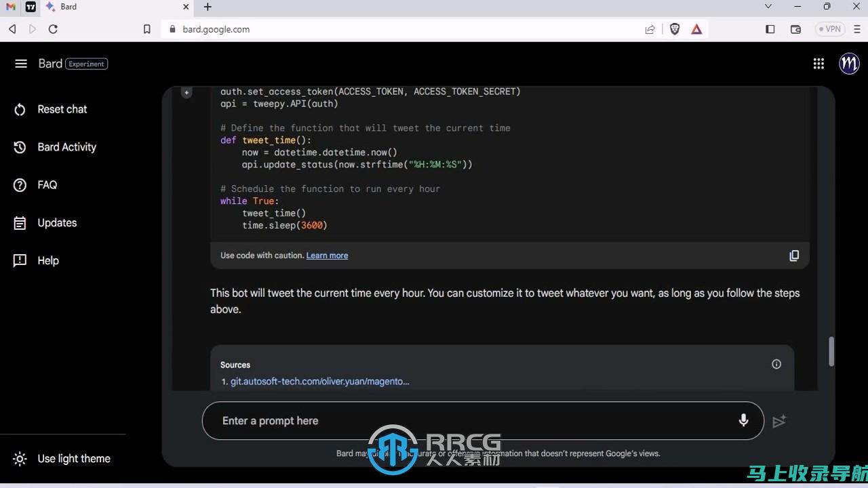Image resolution: width=868 pixels, height=488 pixels.
Task: Click the Bard logo text
Action: (50, 64)
